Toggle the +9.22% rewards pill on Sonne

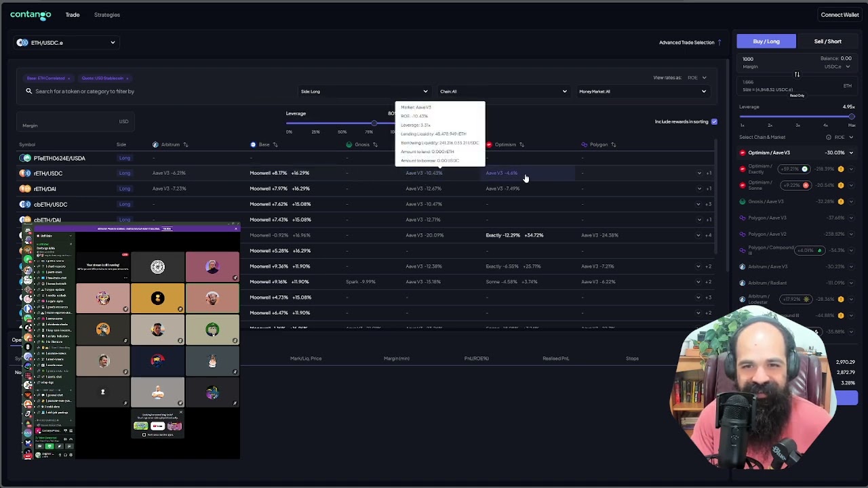pyautogui.click(x=795, y=185)
